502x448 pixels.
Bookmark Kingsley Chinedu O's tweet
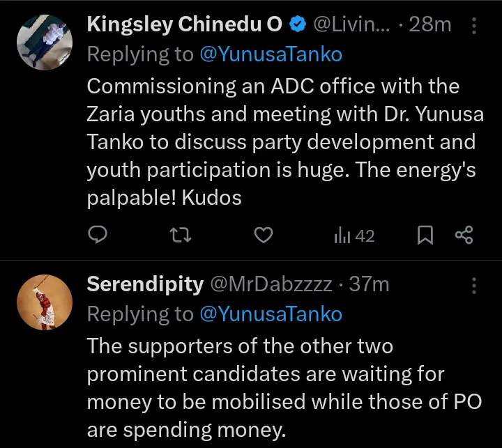pos(424,236)
